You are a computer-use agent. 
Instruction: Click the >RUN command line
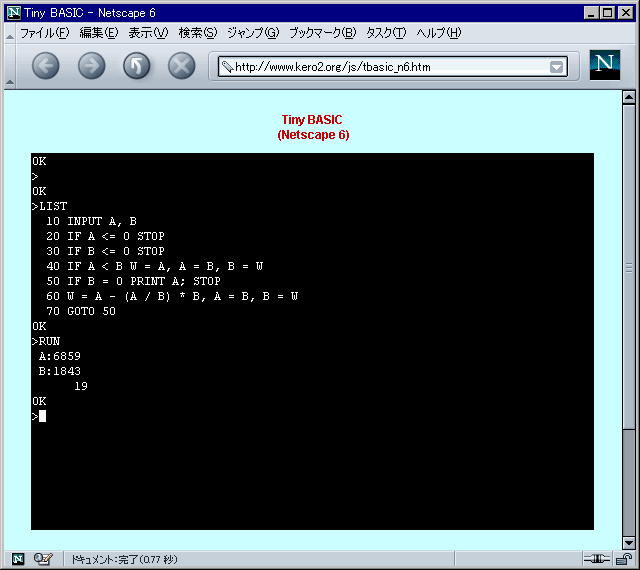(x=46, y=341)
